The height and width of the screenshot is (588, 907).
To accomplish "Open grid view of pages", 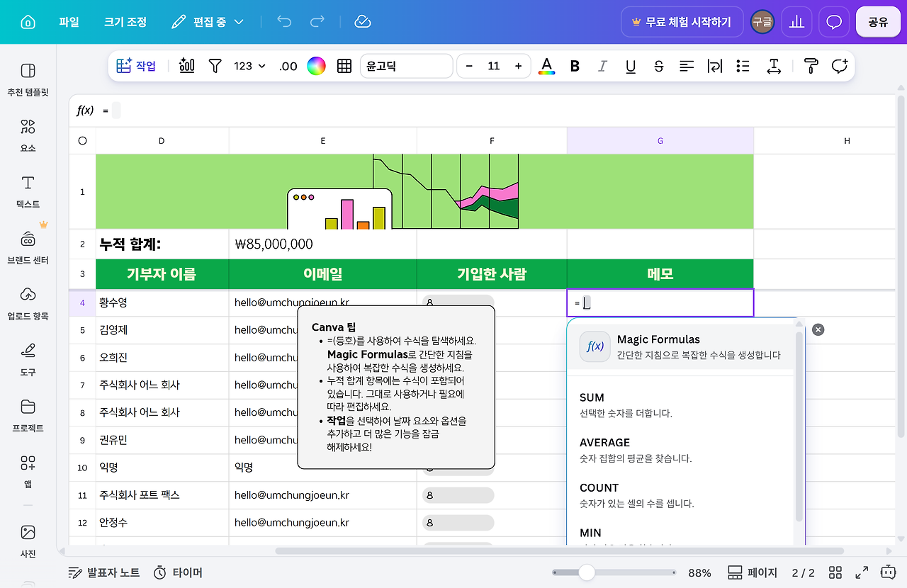I will 835,572.
